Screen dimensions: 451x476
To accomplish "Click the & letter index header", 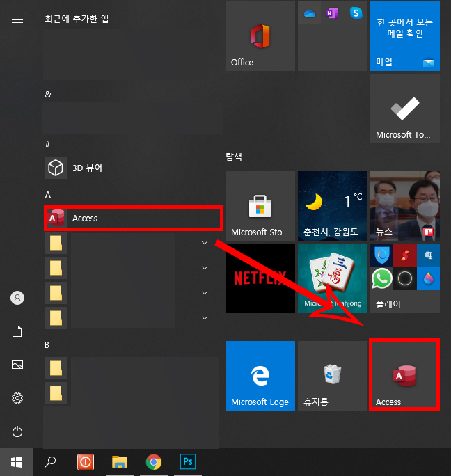I will 48,95.
